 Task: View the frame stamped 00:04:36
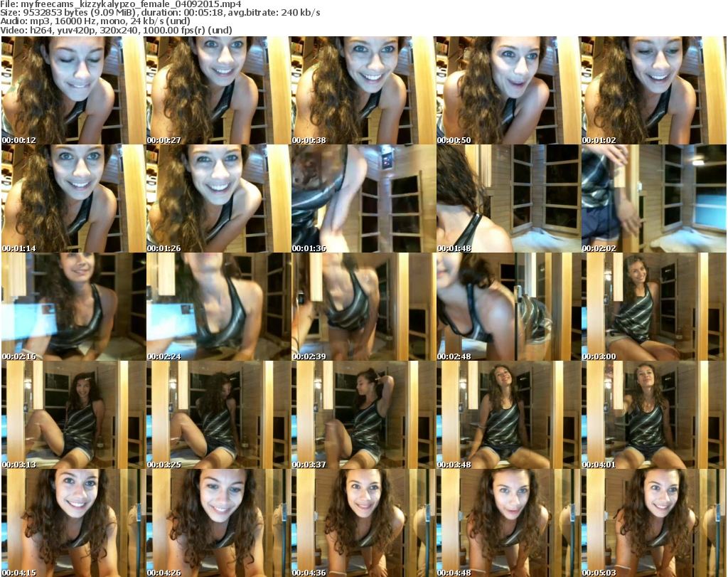click(363, 523)
